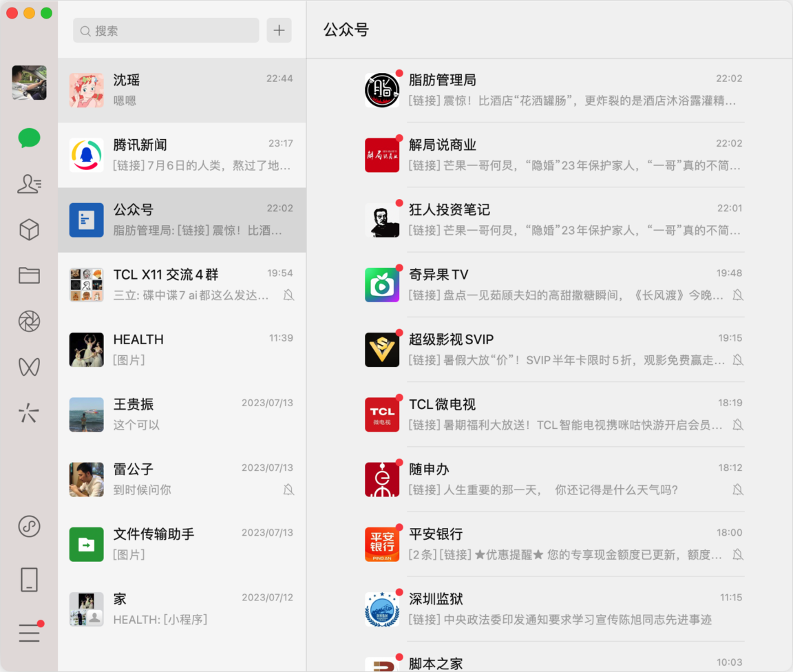
Task: Click the 狂人投资笔记 portrait avatar
Action: 382,220
